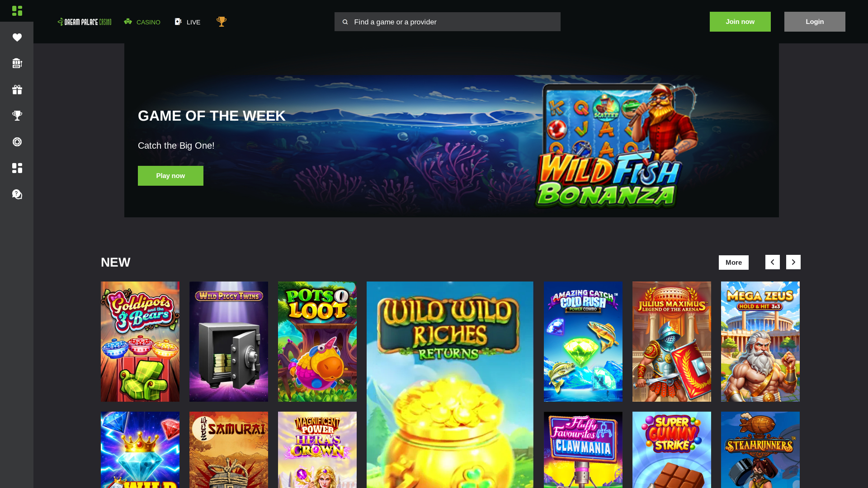Open Mega Zeus Hold & Hit thumbnail
Image resolution: width=868 pixels, height=488 pixels.
(760, 342)
